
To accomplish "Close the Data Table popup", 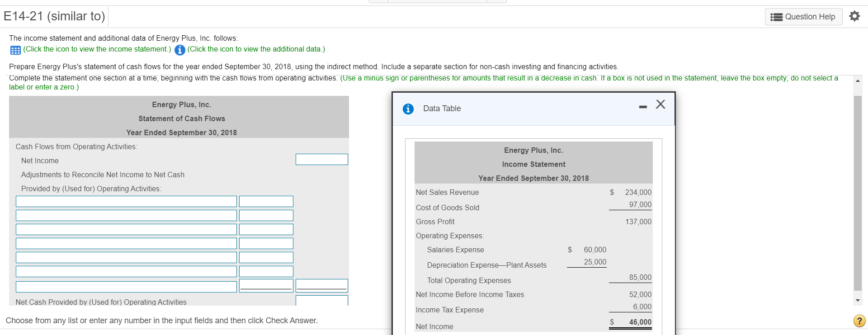I will click(660, 104).
